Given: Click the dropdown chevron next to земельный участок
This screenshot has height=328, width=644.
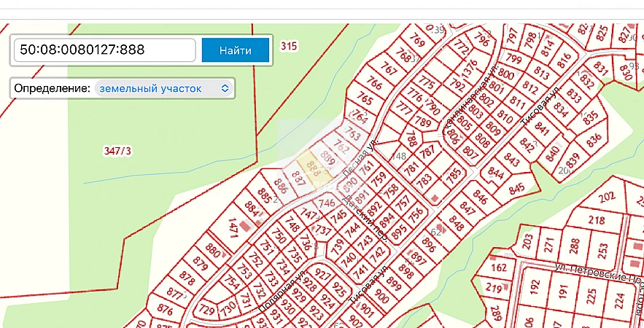Looking at the screenshot, I should (x=225, y=88).
